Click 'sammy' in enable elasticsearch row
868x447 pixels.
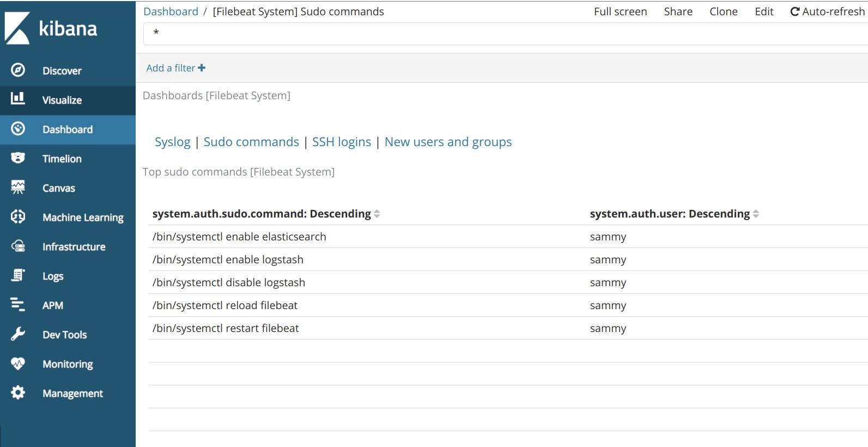pyautogui.click(x=608, y=237)
